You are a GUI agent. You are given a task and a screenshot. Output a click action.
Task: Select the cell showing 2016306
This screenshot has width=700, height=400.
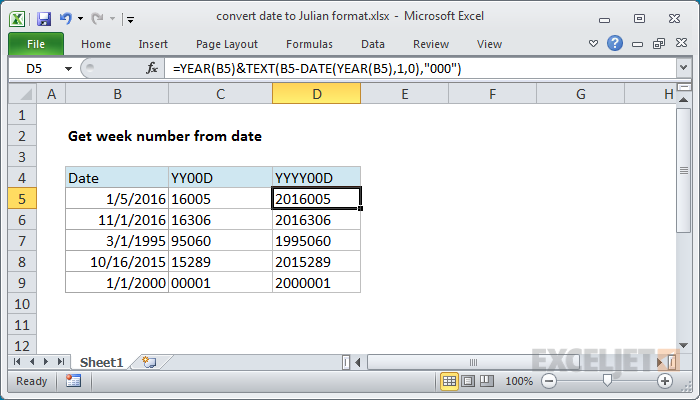coord(317,220)
